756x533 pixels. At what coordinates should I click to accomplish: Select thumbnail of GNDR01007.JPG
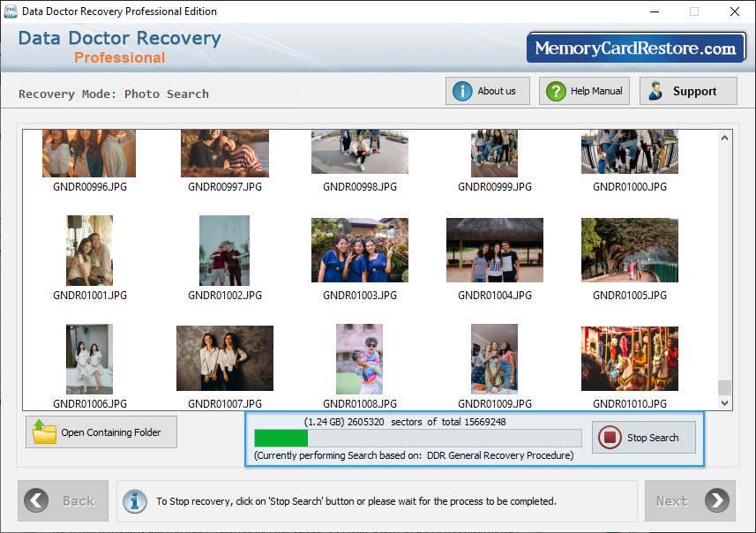click(x=225, y=358)
